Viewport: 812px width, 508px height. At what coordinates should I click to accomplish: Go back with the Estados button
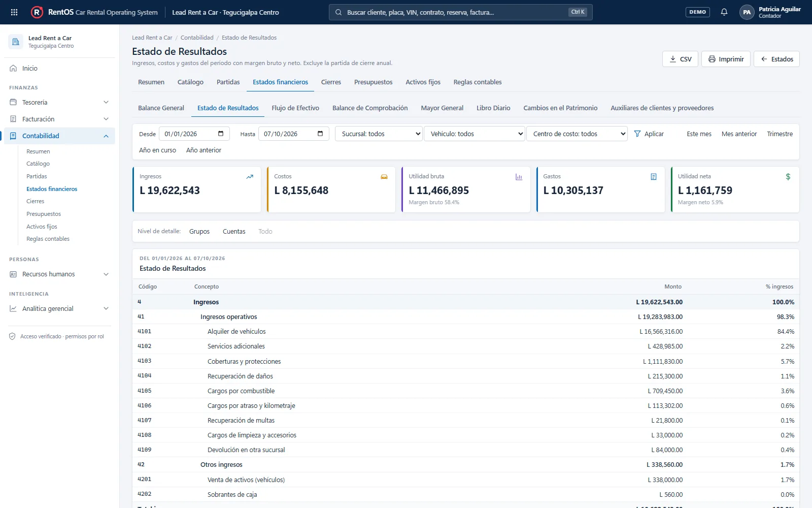tap(776, 59)
